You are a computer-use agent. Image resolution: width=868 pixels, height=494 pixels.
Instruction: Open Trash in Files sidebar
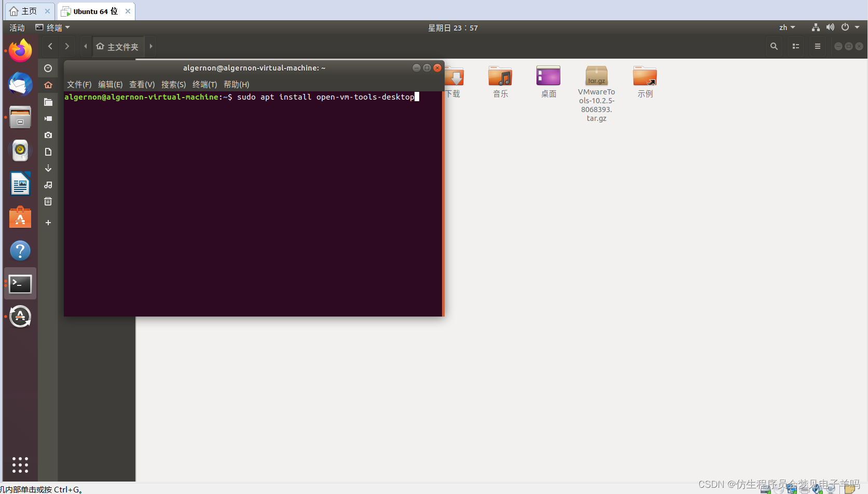(x=48, y=201)
